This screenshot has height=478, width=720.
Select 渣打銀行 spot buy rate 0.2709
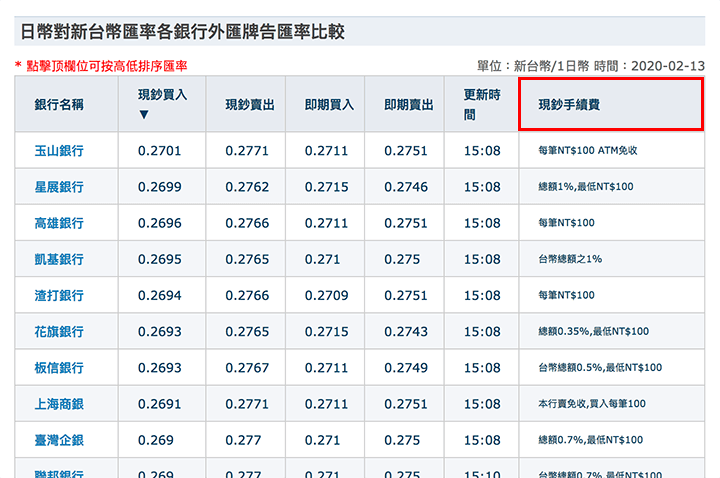[326, 295]
